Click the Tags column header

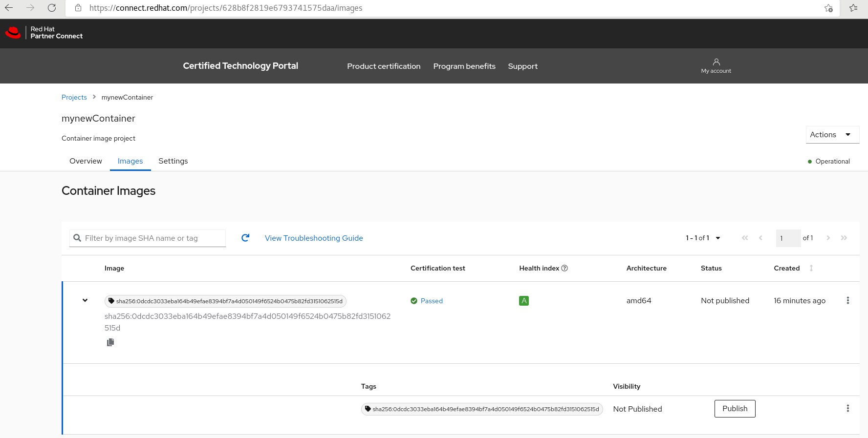click(x=369, y=386)
